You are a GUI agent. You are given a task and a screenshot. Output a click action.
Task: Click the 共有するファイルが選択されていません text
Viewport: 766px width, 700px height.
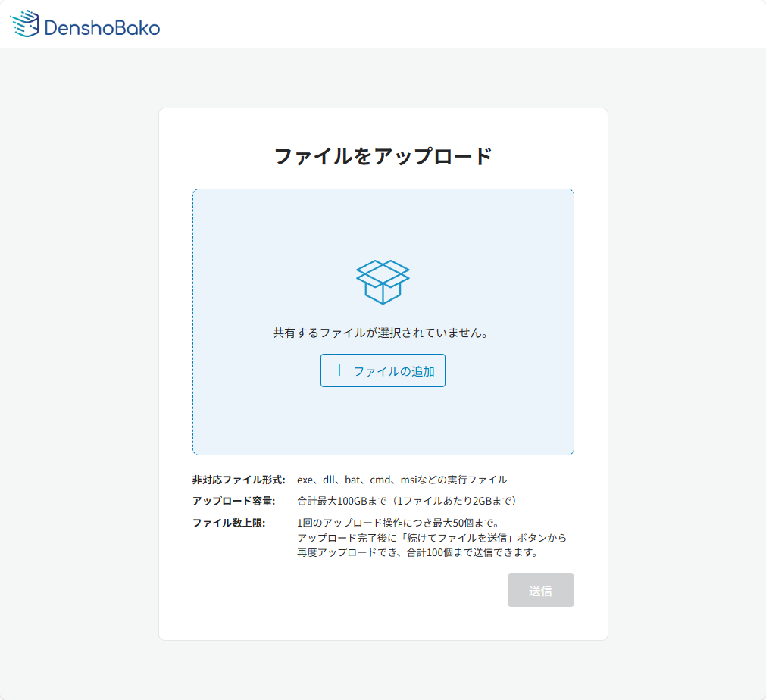[x=380, y=333]
